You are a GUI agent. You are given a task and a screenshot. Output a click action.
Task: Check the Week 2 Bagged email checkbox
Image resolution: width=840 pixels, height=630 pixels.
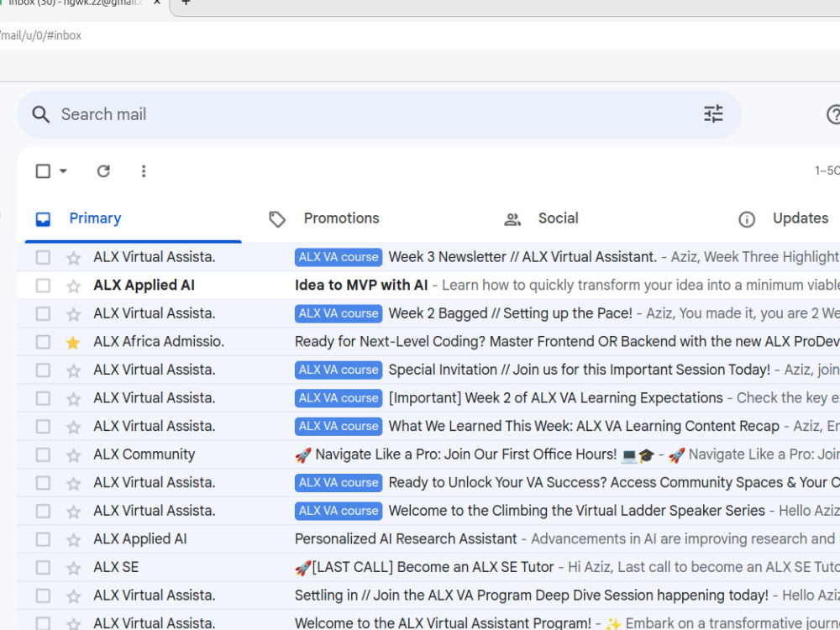coord(43,313)
